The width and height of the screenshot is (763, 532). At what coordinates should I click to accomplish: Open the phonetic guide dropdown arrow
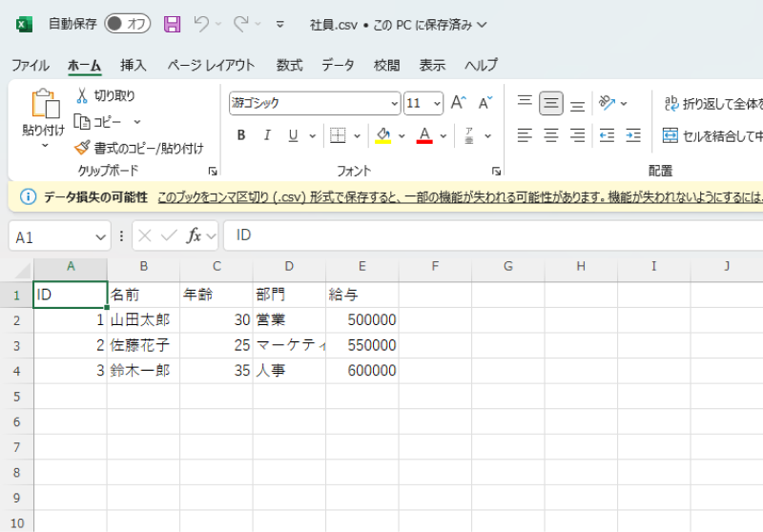pos(487,135)
